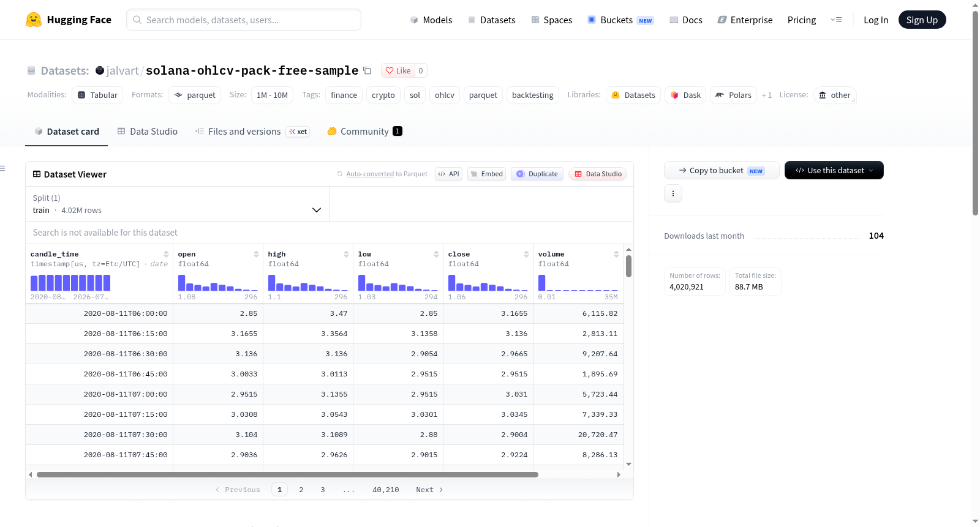Sort by the open column
Viewport: 980px width, 527px height.
tap(256, 254)
